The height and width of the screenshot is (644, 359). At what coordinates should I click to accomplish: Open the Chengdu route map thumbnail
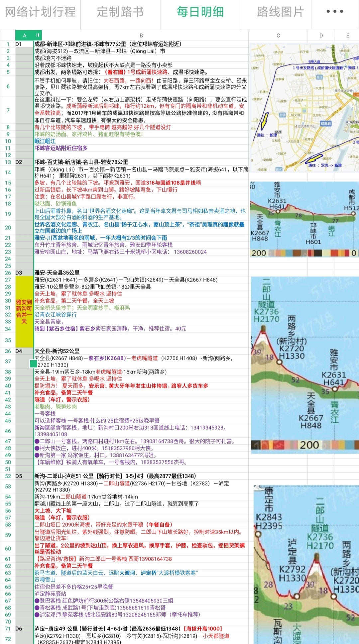pyautogui.click(x=304, y=108)
